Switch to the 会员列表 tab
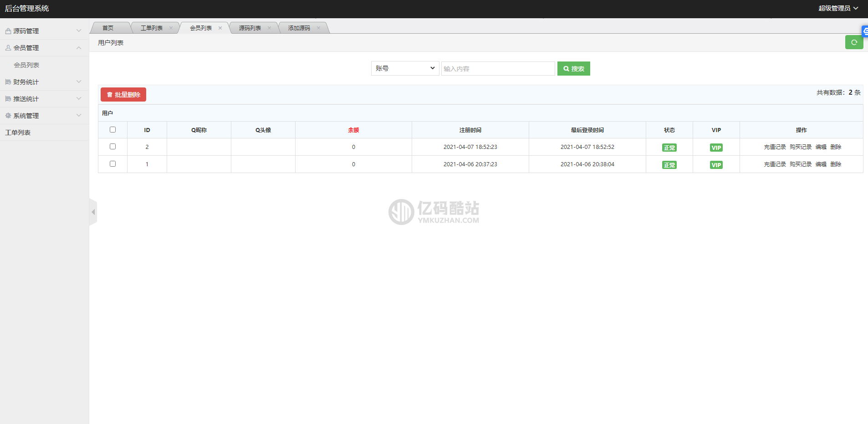Viewport: 868px width, 424px height. 201,28
